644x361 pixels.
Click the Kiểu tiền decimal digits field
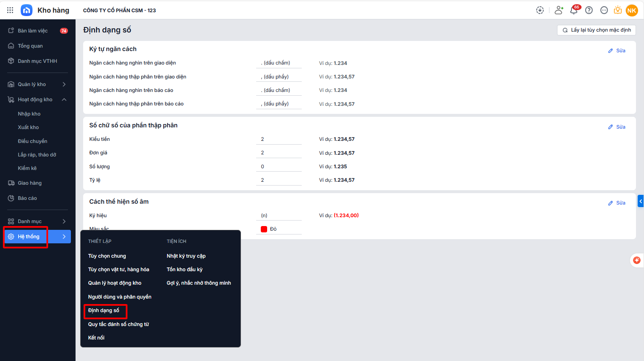279,139
